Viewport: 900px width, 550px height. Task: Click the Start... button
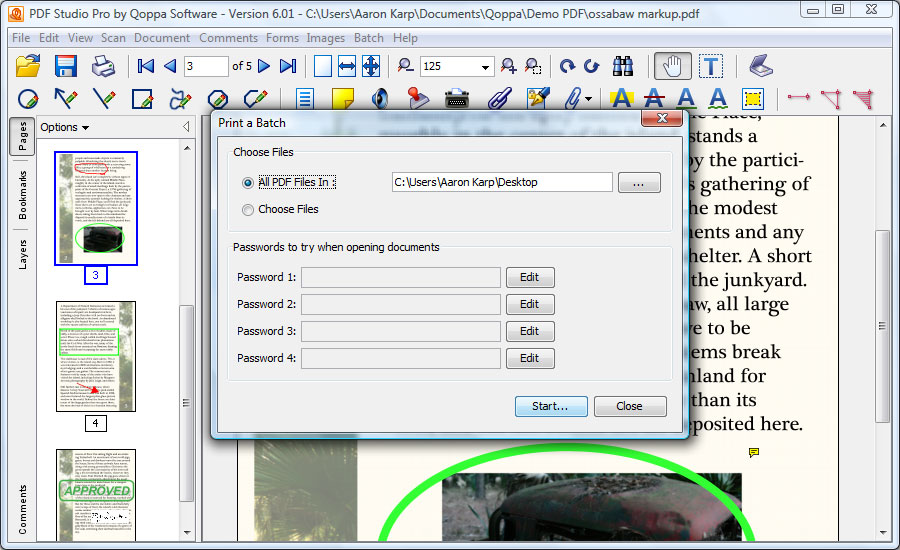pos(551,406)
